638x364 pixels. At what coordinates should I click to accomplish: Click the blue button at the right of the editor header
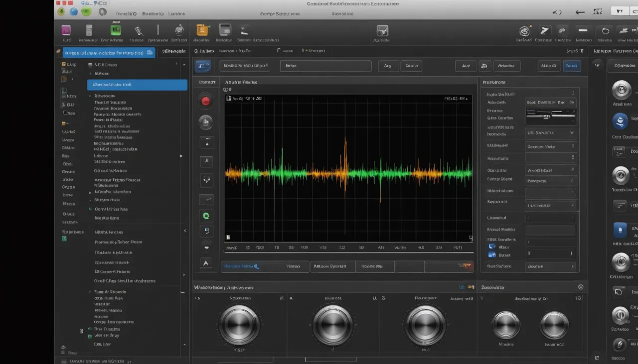click(572, 66)
